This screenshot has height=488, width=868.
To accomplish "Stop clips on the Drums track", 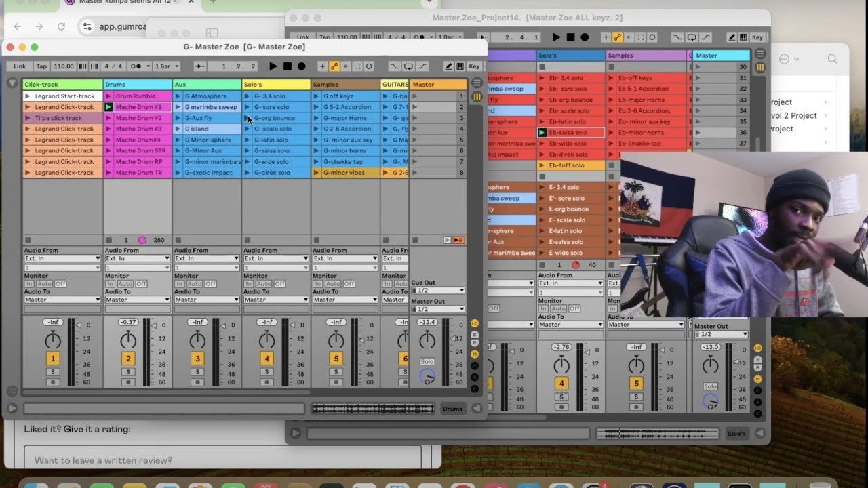I will [109, 240].
